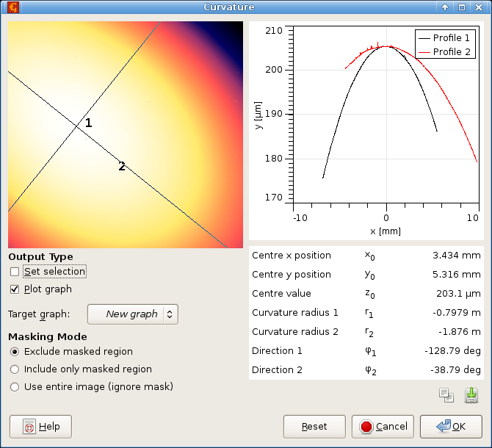Enable the Set selection checkbox
Image resolution: width=492 pixels, height=448 pixels.
pos(15,272)
